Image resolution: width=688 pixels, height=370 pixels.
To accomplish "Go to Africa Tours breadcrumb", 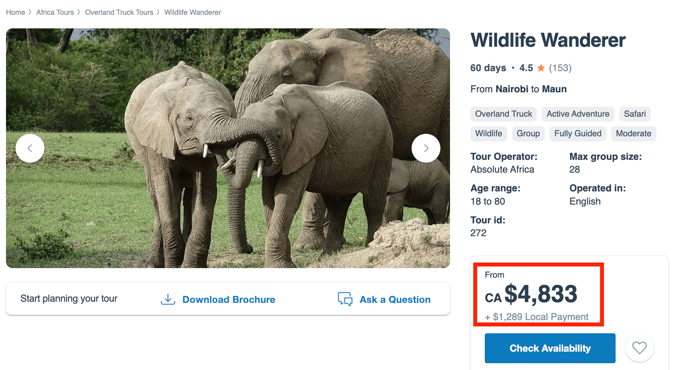I will (55, 12).
